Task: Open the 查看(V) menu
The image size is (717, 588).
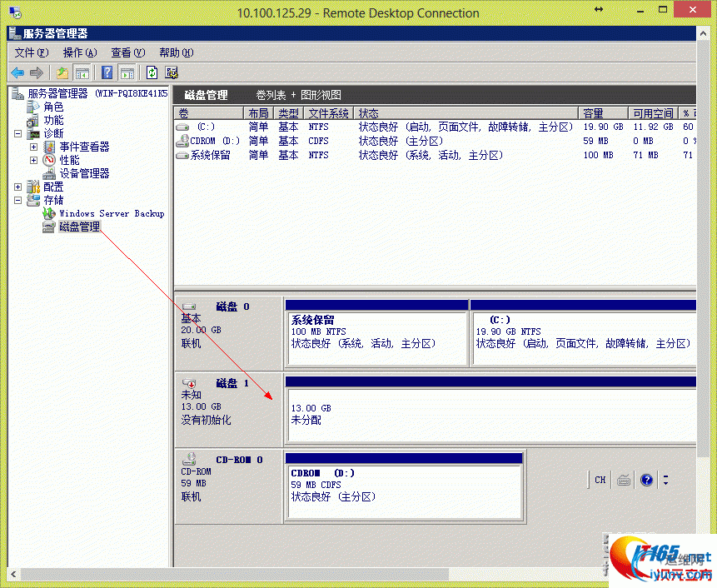Action: 128,52
